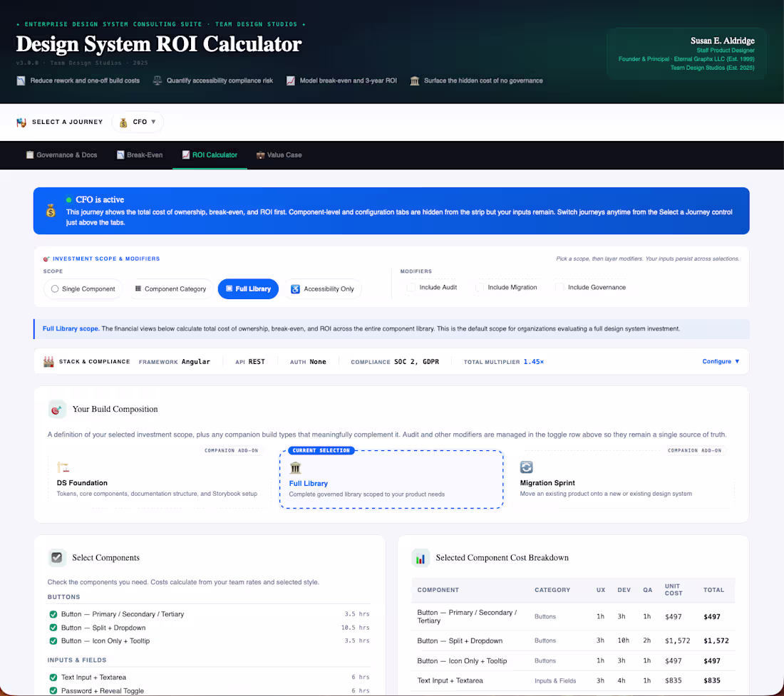Viewport: 784px width, 696px height.
Task: Click the Migration Sprint refresh icon
Action: [526, 467]
